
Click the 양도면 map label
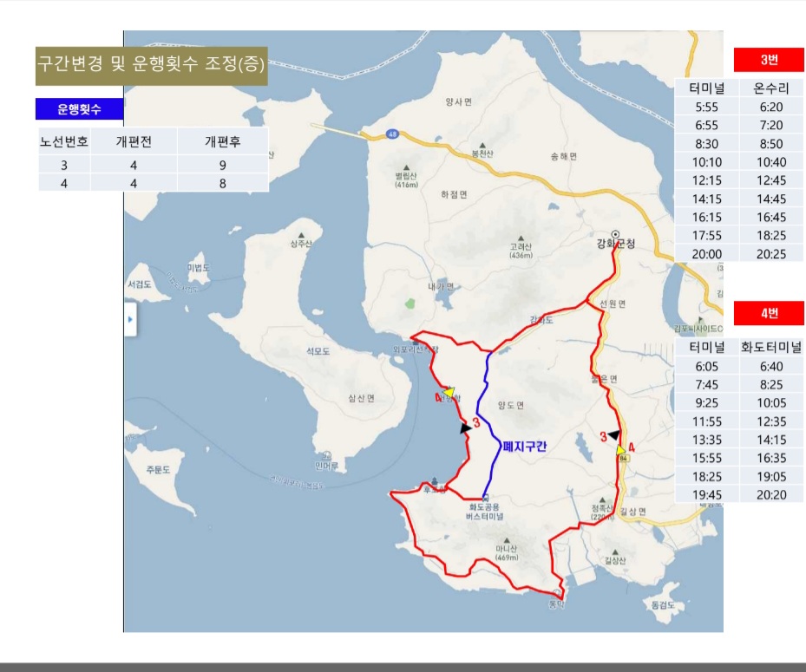511,405
